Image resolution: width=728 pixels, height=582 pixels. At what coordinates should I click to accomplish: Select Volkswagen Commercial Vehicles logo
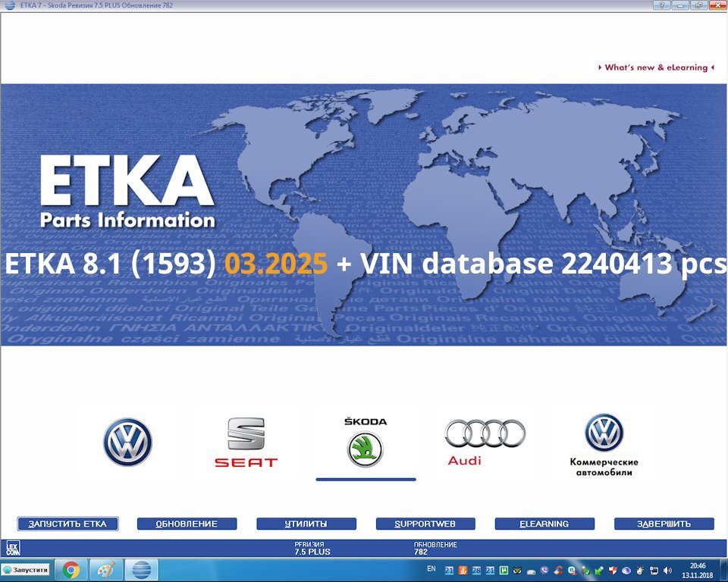click(x=604, y=444)
